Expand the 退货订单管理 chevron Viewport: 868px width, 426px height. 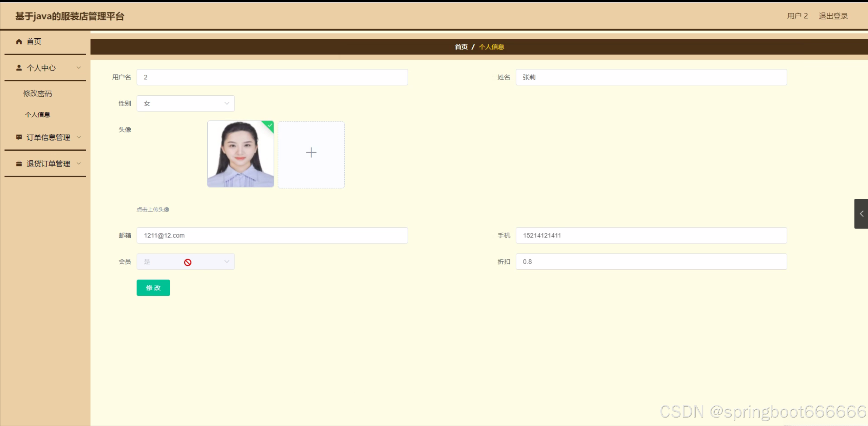coord(79,163)
